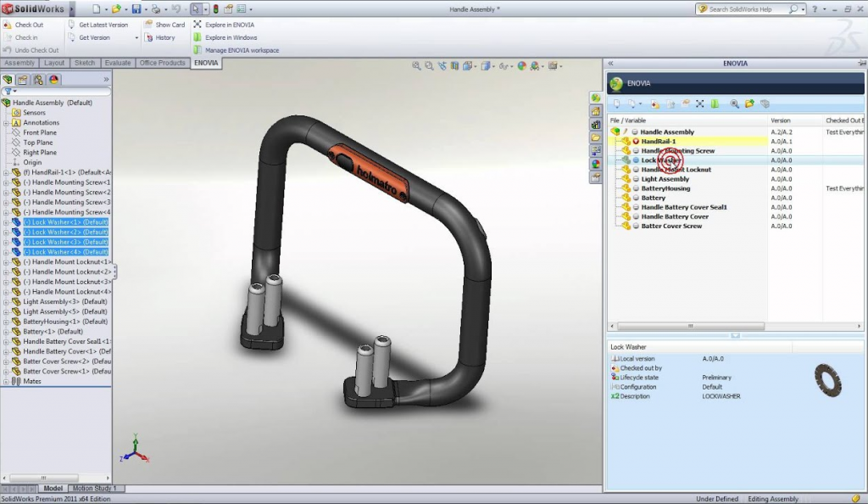Click Zoom to Fit icon in viewport toolbar
The width and height of the screenshot is (868, 504).
click(416, 65)
